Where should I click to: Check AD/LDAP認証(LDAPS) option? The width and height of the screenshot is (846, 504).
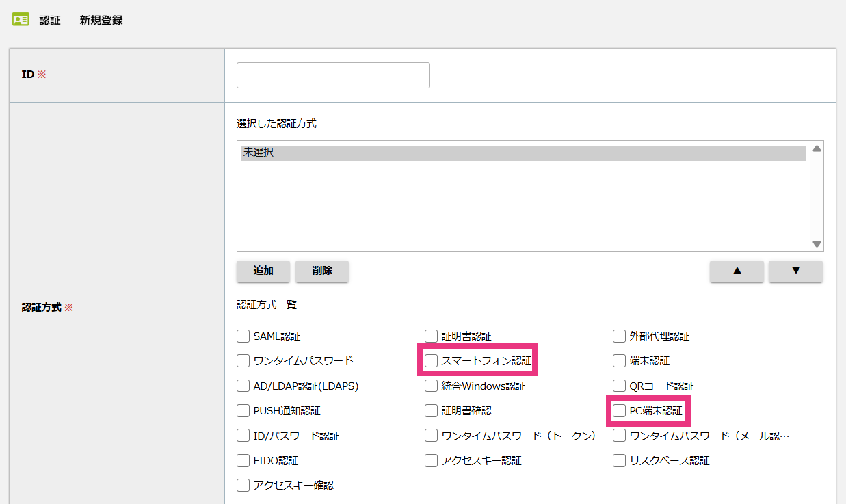pos(243,386)
